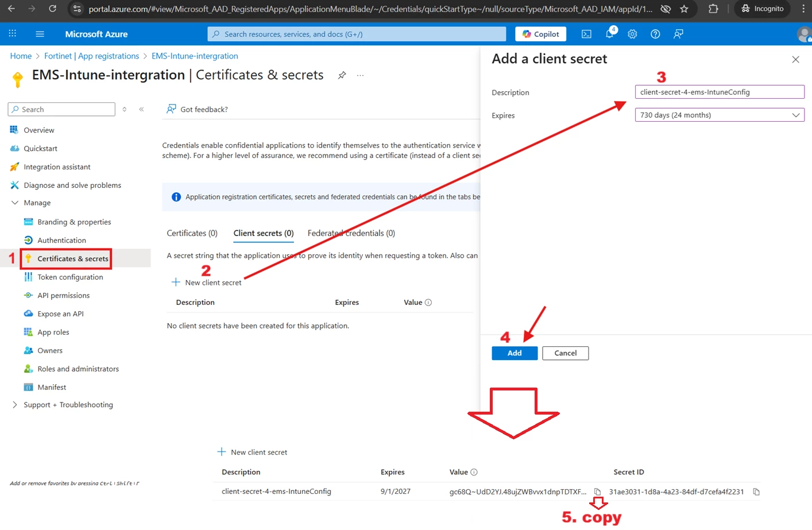Click the info icon beside Value column
This screenshot has width=812, height=530.
pyautogui.click(x=428, y=303)
